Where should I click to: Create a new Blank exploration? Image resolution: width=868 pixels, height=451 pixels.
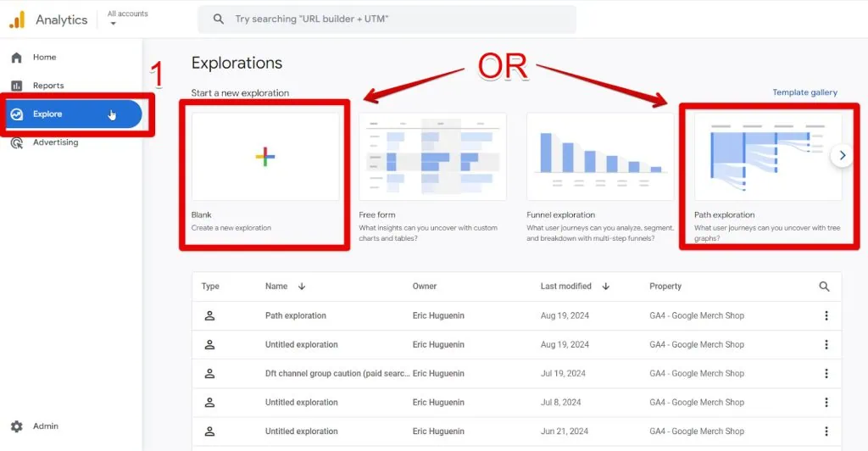[264, 157]
